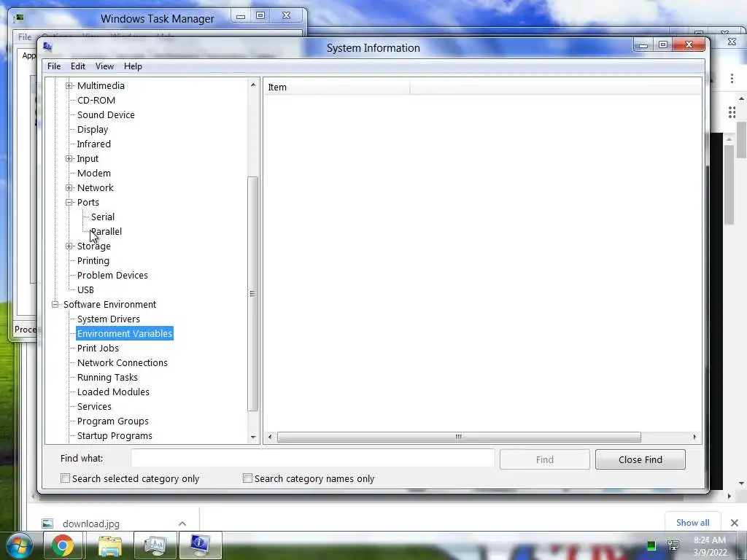Select Environment Variables item
This screenshot has height=560, width=747.
[x=124, y=333]
